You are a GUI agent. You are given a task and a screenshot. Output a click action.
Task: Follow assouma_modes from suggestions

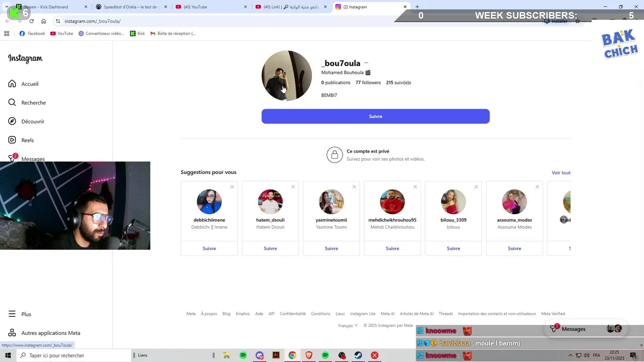[x=514, y=248]
